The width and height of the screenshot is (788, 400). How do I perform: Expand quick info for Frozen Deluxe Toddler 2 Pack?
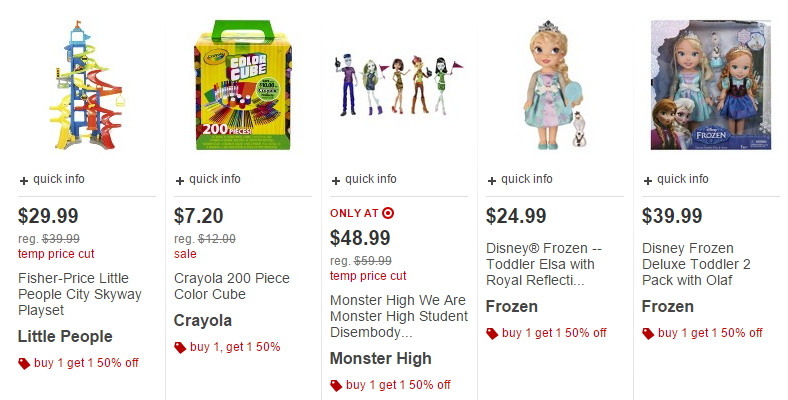pos(675,179)
